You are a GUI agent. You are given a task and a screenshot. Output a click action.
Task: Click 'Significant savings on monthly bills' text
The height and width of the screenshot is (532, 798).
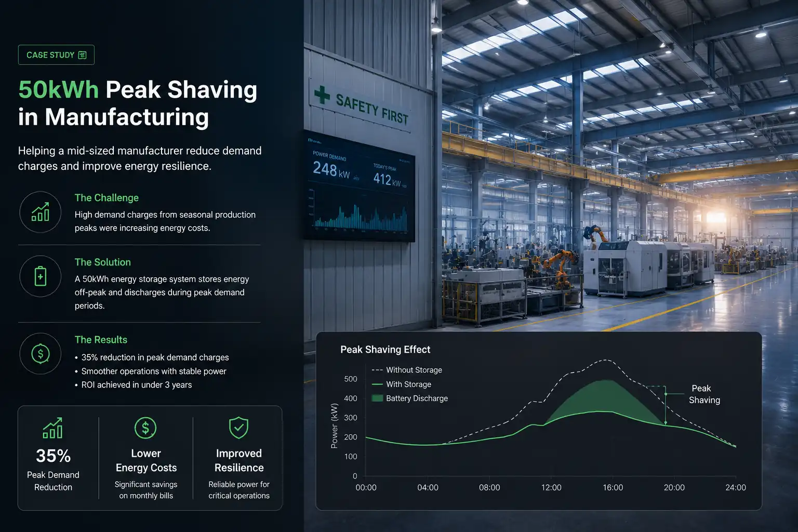point(146,490)
